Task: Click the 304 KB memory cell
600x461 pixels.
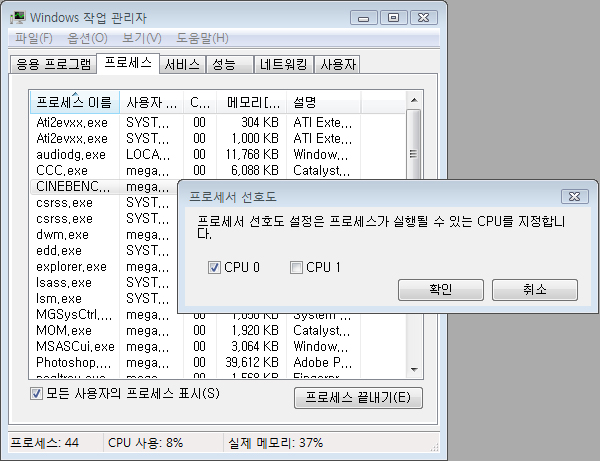Action: (260, 122)
